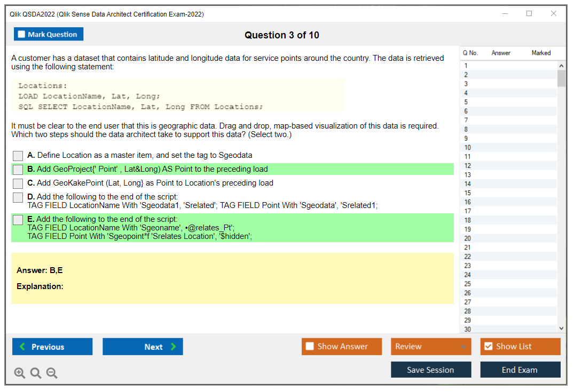This screenshot has height=392, width=574.
Task: Check answer option A checkbox
Action: click(x=18, y=156)
